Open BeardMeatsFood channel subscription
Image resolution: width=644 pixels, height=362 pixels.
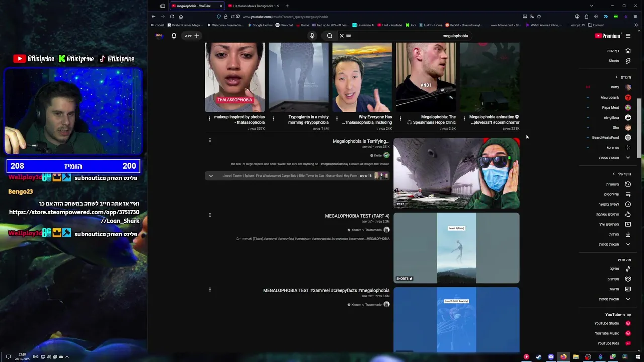tap(611, 137)
